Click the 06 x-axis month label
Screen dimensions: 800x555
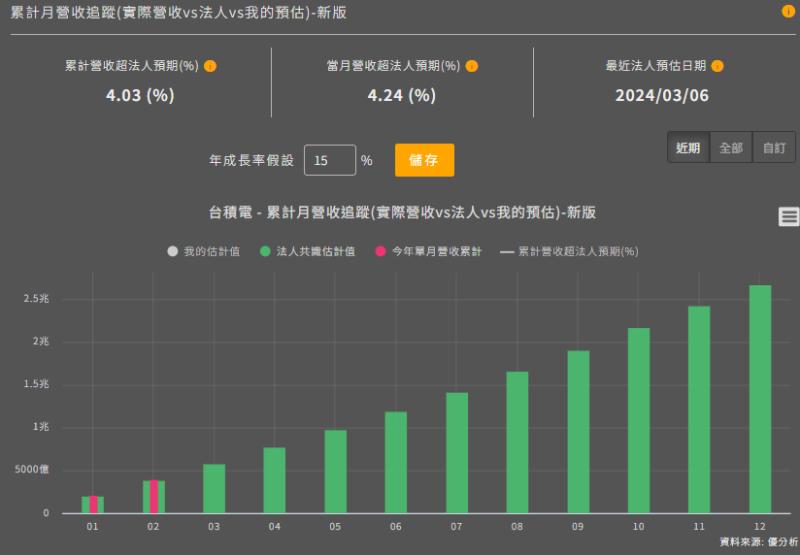point(396,526)
